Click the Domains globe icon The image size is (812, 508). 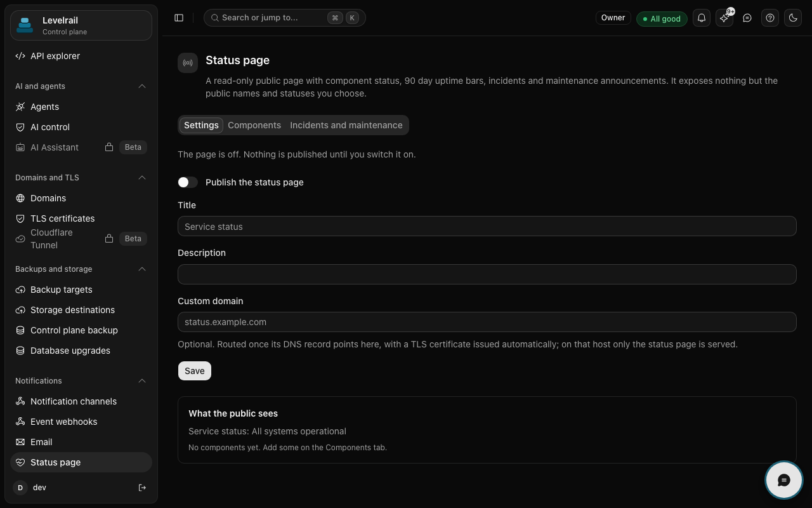point(20,198)
